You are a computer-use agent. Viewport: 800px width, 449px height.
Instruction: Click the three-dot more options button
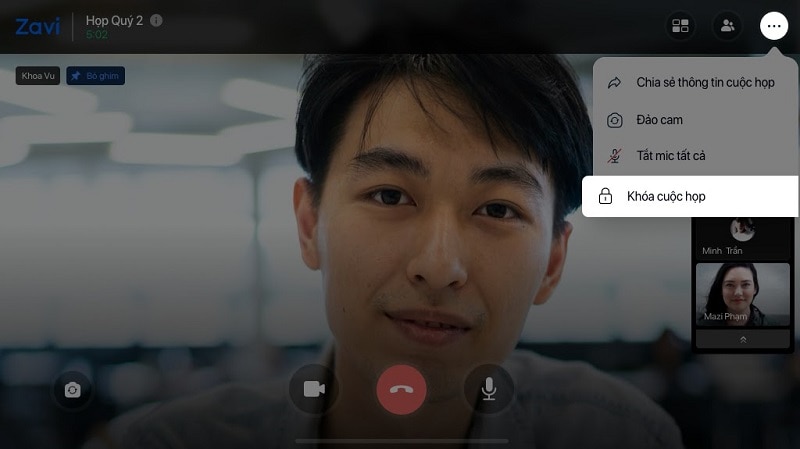click(773, 26)
